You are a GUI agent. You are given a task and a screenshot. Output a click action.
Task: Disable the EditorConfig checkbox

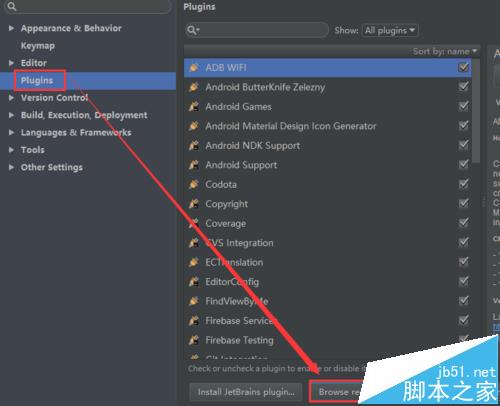[x=464, y=281]
